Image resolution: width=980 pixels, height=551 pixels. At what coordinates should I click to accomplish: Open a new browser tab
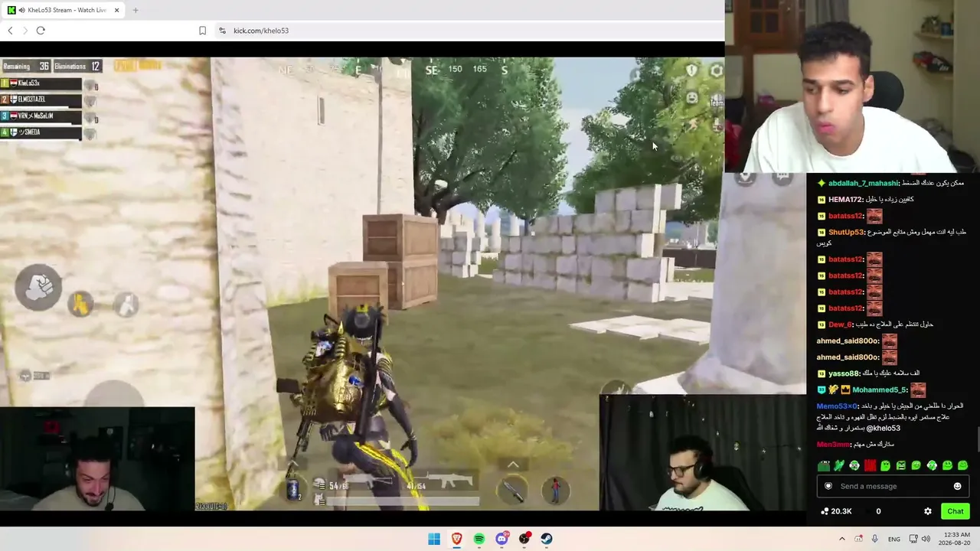click(136, 10)
